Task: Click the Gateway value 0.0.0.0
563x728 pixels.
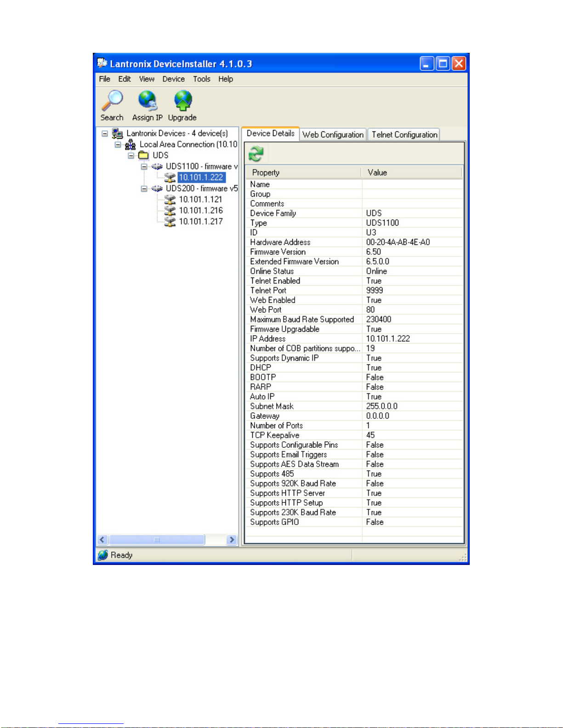Action: coord(378,416)
